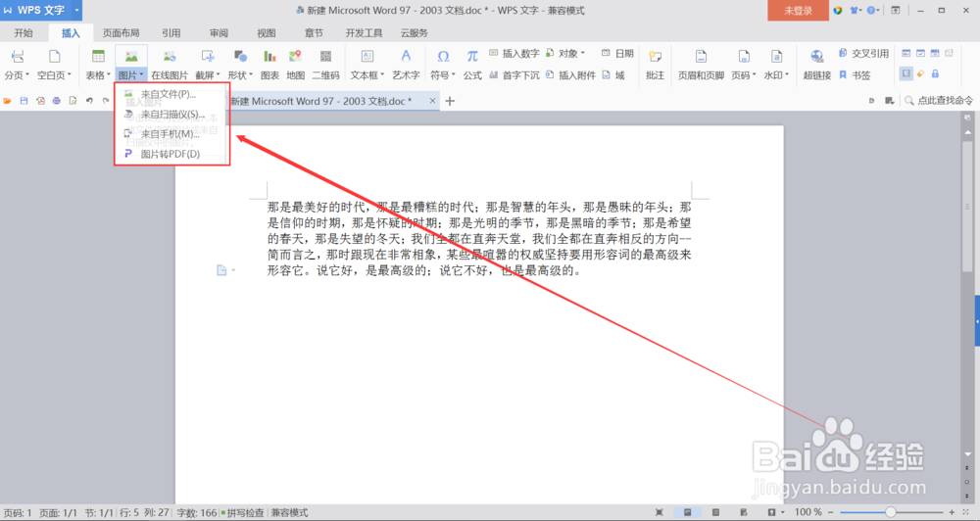Insert a 空白页 blank page icon
980x521 pixels.
tap(54, 57)
